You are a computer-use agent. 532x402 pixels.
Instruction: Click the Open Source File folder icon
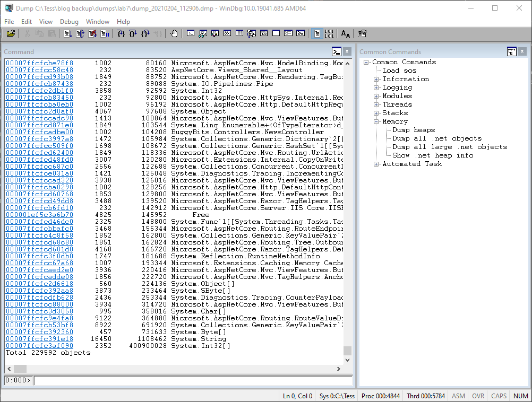(x=11, y=33)
